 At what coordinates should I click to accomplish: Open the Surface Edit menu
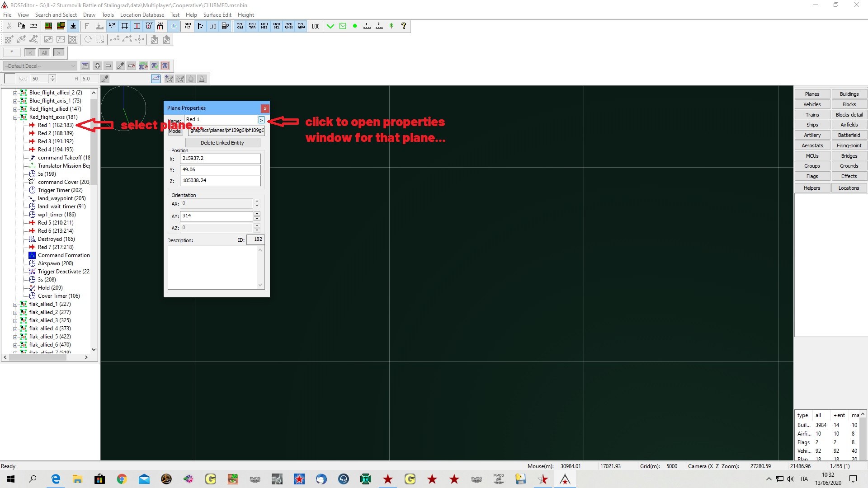tap(217, 15)
